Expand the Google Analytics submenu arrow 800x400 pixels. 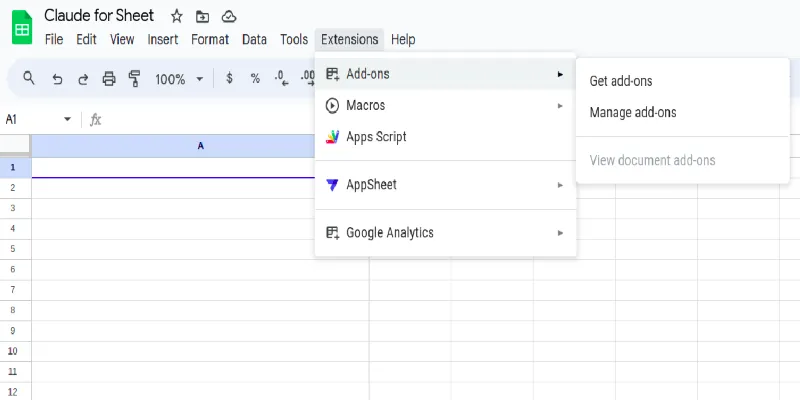coord(560,233)
